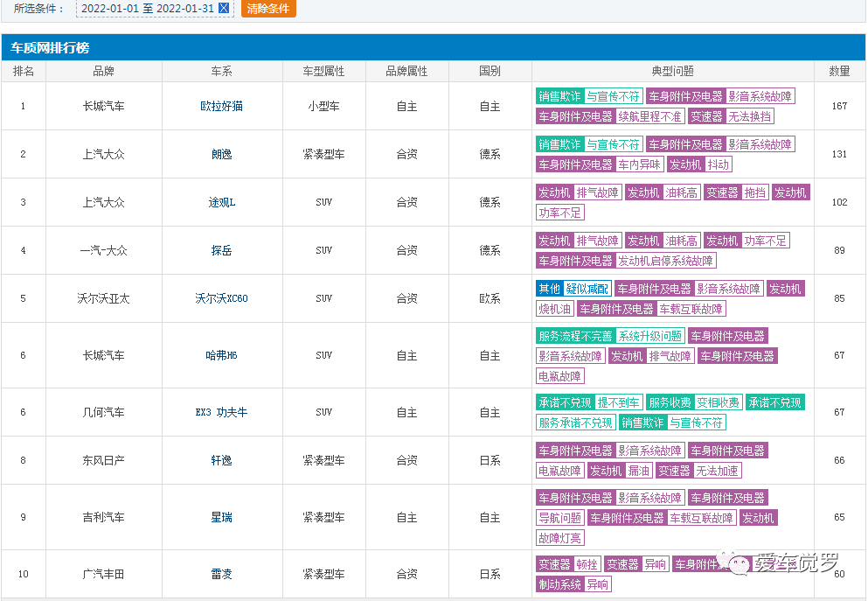Open the 星瑞 series link

tap(222, 517)
